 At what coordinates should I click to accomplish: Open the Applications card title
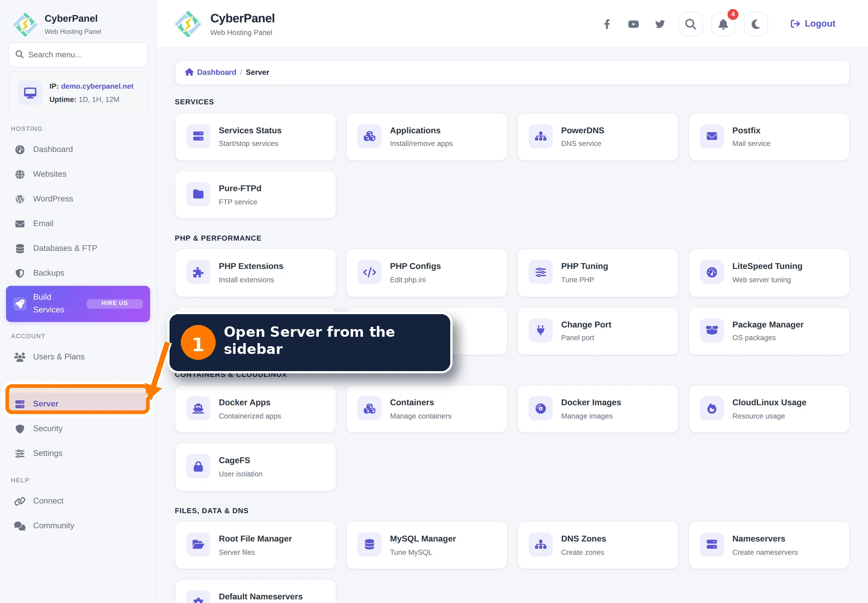pyautogui.click(x=415, y=131)
